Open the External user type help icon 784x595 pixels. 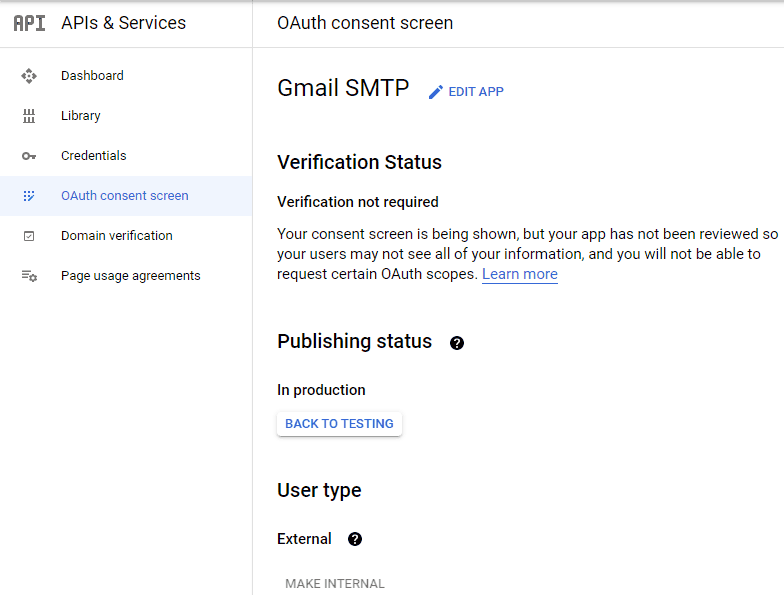[355, 539]
